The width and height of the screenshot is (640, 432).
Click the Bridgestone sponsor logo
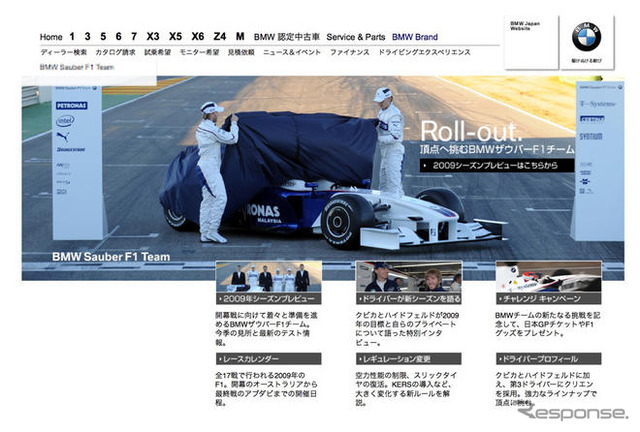point(71,150)
